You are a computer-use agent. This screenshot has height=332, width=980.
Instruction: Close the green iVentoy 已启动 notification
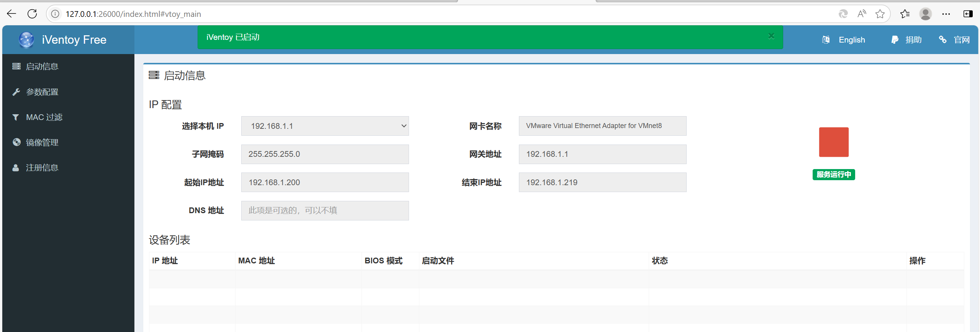771,36
